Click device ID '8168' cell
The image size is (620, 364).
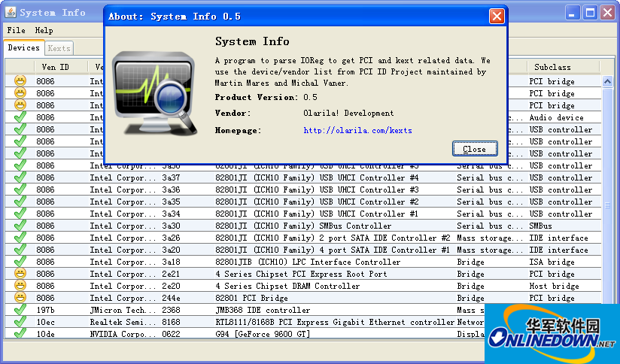tap(171, 322)
